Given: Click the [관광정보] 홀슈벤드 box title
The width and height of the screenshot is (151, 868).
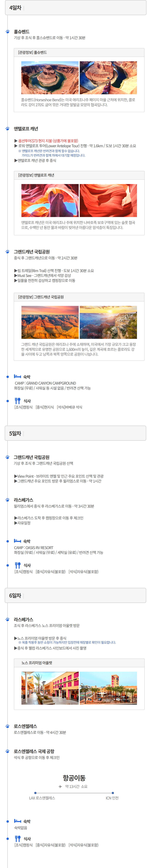Looking at the screenshot, I should (33, 53).
